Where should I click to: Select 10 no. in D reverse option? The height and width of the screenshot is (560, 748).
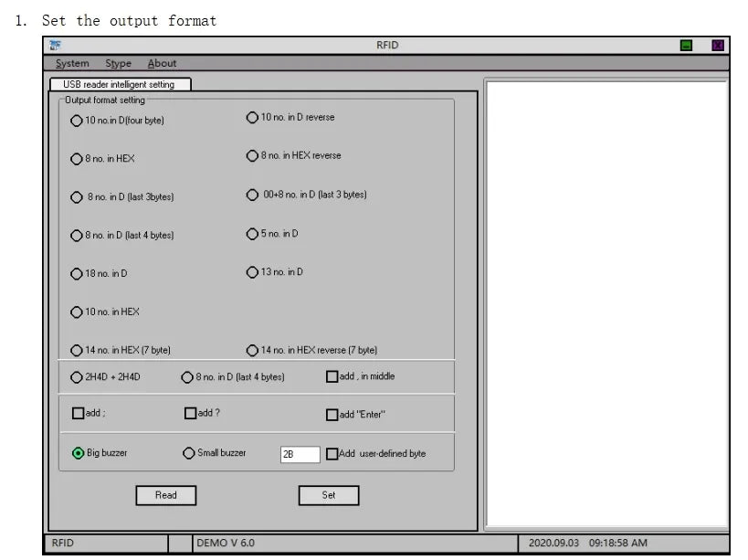coord(252,117)
